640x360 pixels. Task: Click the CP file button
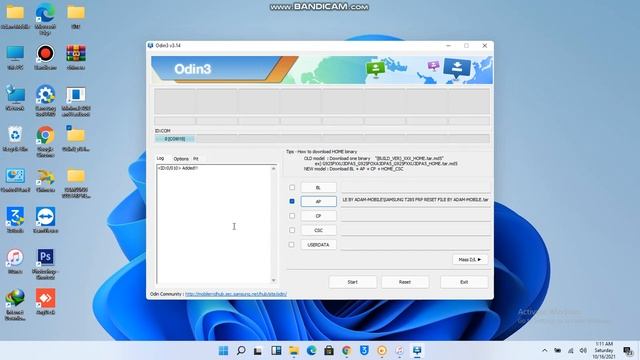[x=318, y=216]
